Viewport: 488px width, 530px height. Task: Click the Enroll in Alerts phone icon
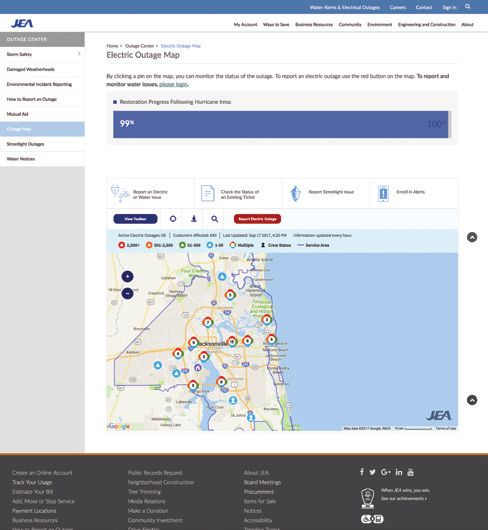383,194
